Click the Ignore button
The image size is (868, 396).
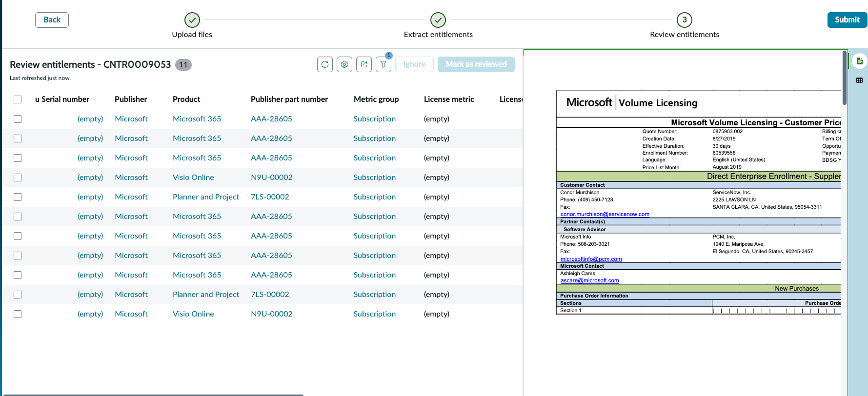tap(414, 64)
